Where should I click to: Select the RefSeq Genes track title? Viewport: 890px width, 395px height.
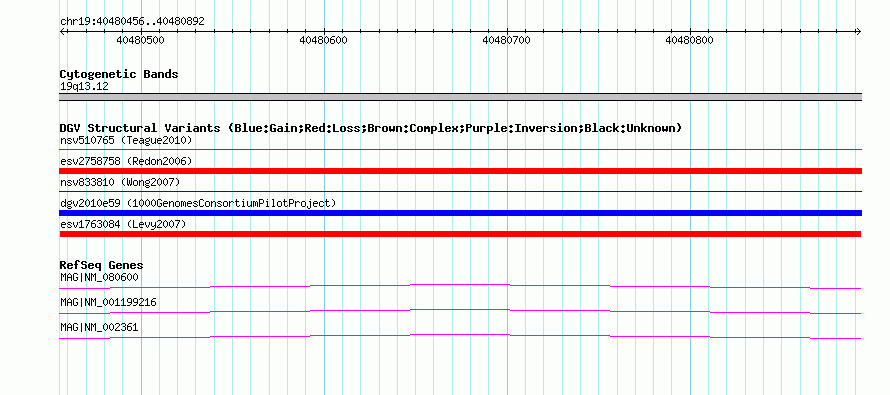coord(101,265)
